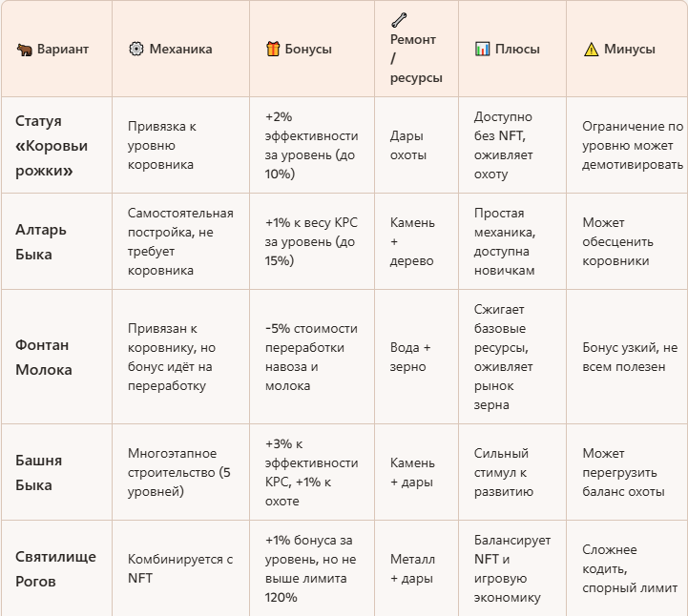Click the warning triangle icon by Минусы
This screenshot has height=616, width=688.
[x=591, y=49]
